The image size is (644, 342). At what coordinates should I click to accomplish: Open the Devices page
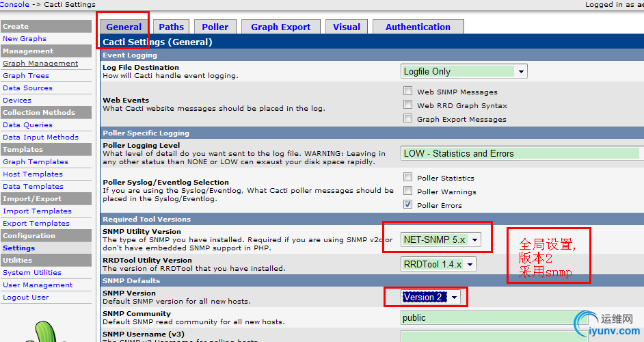pyautogui.click(x=17, y=101)
